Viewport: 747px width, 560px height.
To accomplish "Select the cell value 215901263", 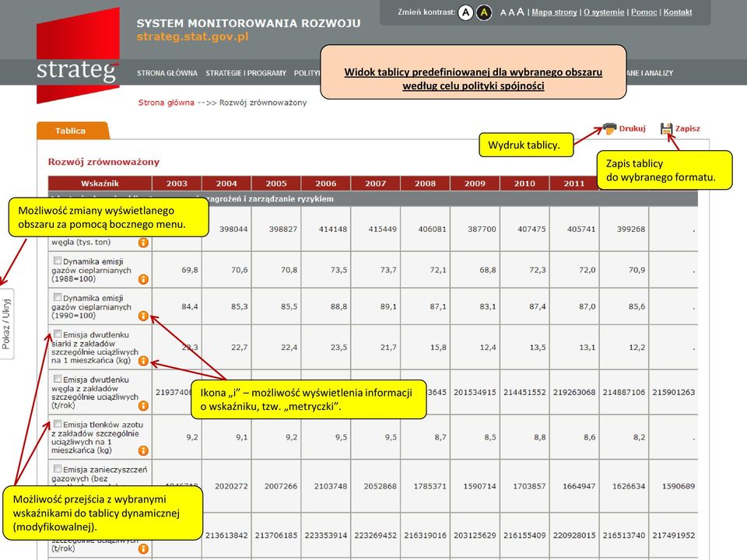I will click(x=674, y=392).
